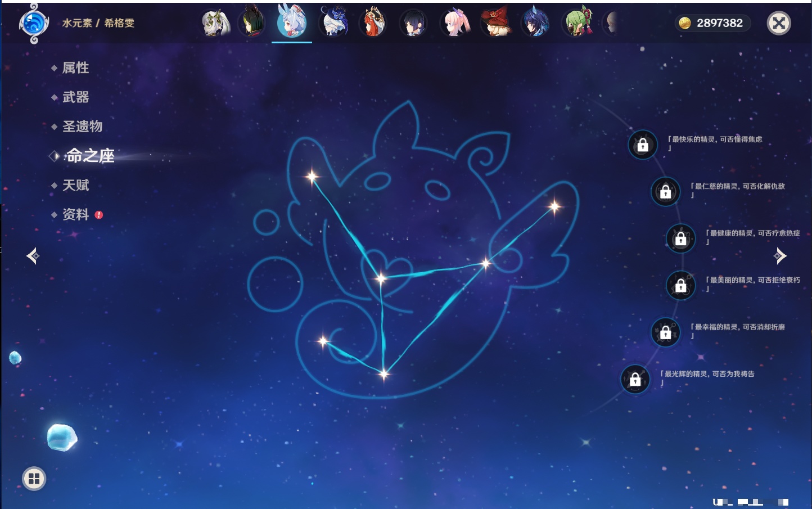Open the 属性 attributes page
Screen dimensions: 812x509
[75, 68]
